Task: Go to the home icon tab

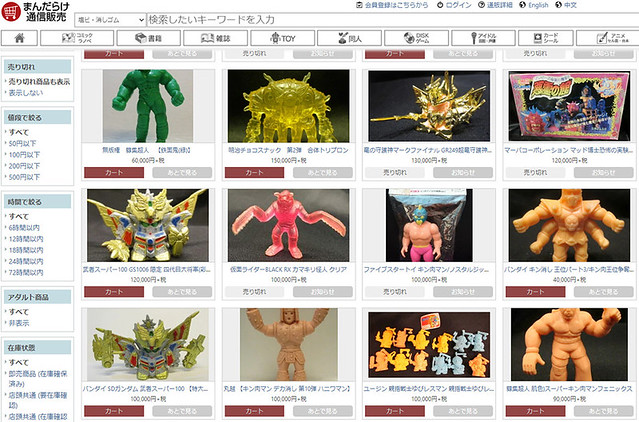Action: coord(20,38)
